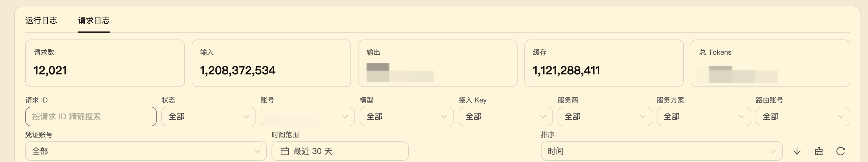Expand the 路由账号 dropdown

coord(803,116)
